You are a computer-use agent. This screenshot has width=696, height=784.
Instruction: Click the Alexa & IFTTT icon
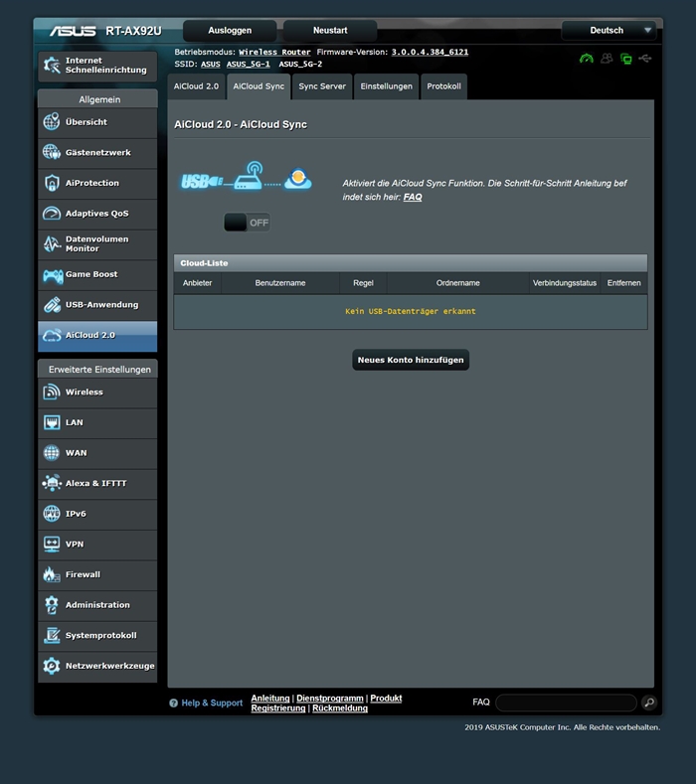(52, 483)
